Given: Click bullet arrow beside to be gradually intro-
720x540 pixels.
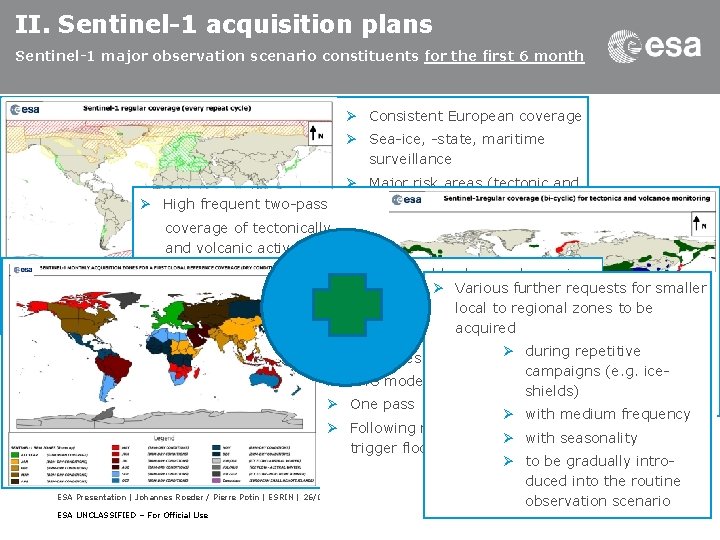Looking at the screenshot, I should 508,461.
